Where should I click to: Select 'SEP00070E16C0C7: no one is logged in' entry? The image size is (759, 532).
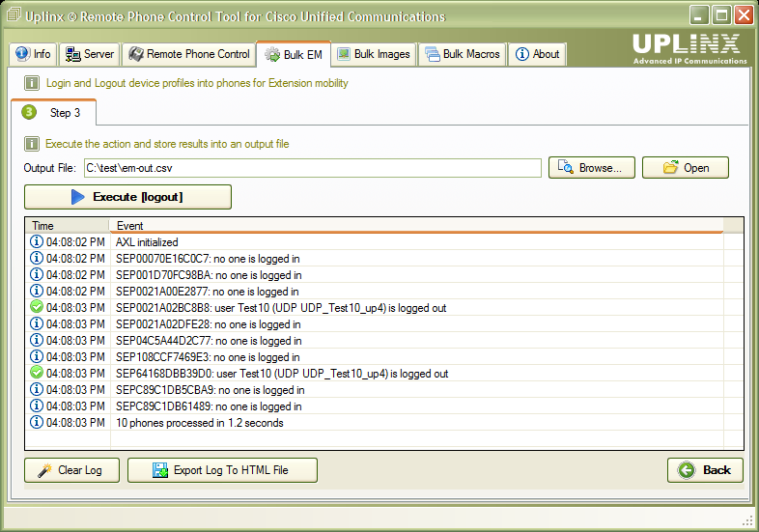[x=208, y=259]
